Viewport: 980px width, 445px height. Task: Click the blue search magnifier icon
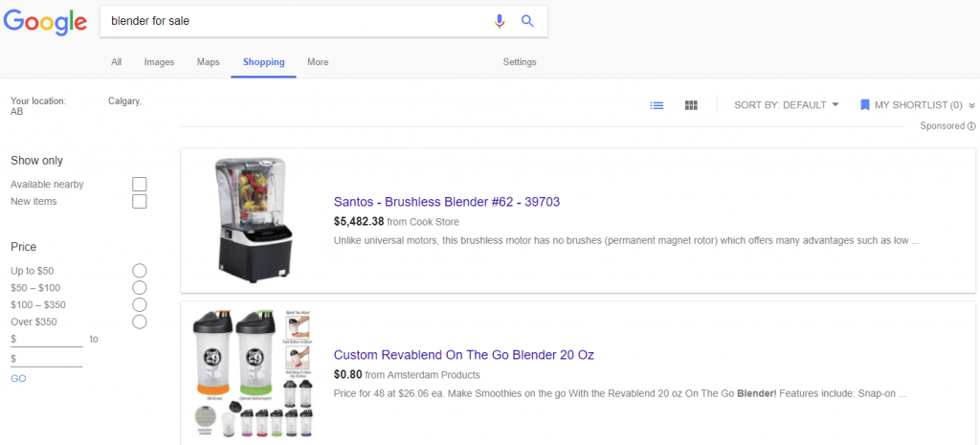coord(527,21)
